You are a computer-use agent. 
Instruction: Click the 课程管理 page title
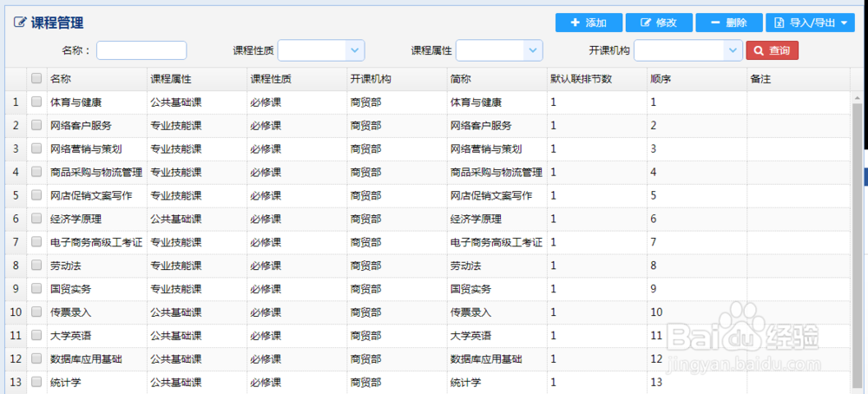[x=57, y=23]
